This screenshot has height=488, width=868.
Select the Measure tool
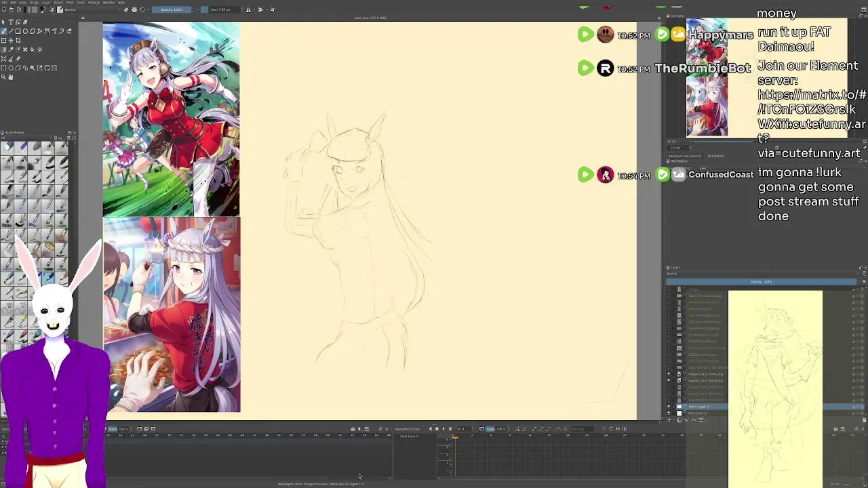(10, 59)
